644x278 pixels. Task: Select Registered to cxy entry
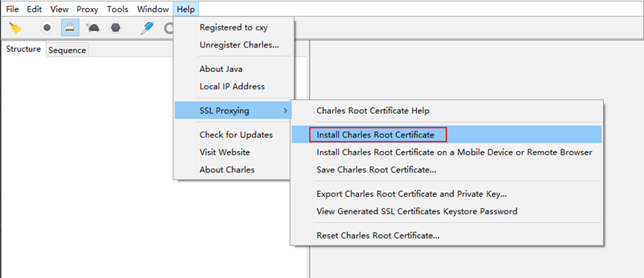234,28
